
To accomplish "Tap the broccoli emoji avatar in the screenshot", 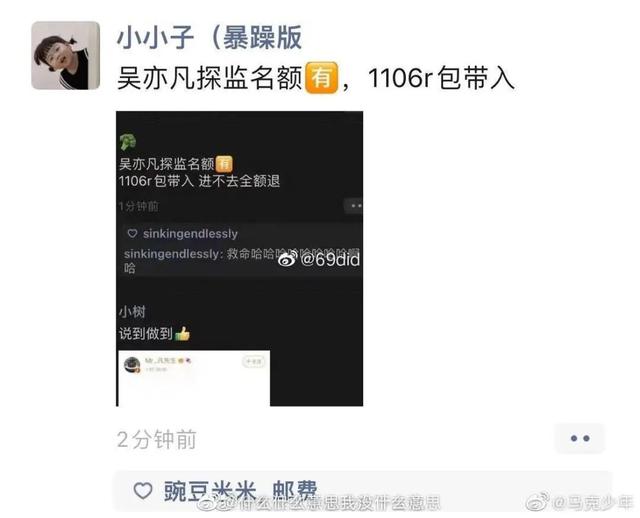I will pos(128,142).
